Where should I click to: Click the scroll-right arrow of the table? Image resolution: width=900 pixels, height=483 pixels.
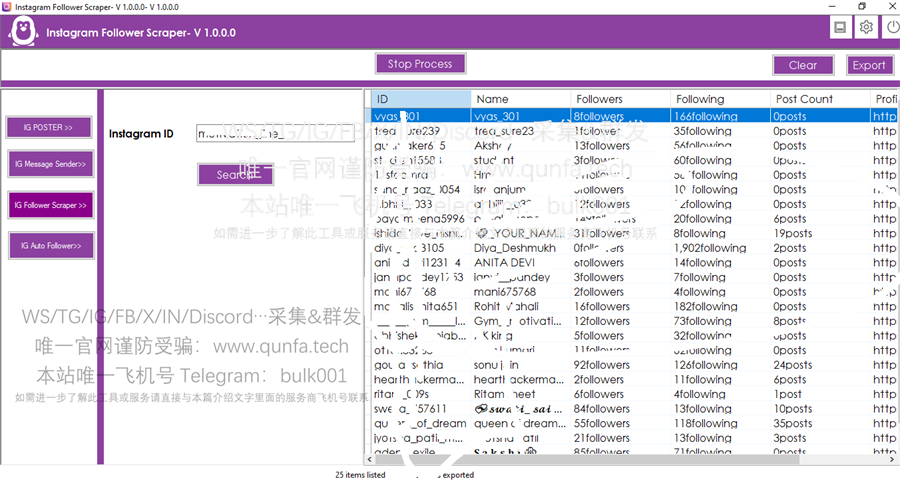892,459
